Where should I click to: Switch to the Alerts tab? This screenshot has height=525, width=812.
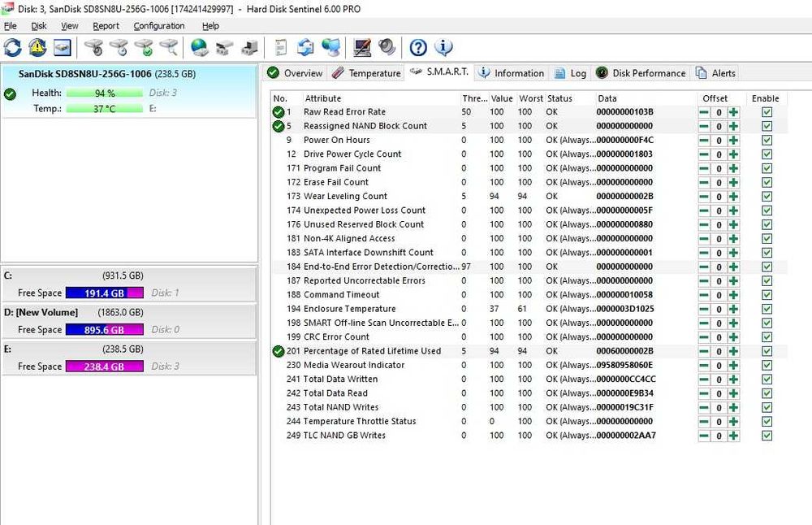tap(715, 73)
